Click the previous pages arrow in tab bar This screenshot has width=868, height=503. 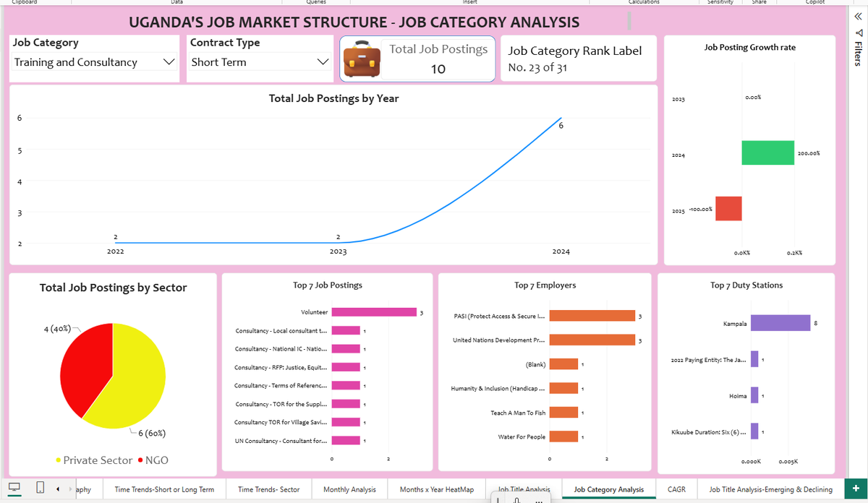click(58, 489)
